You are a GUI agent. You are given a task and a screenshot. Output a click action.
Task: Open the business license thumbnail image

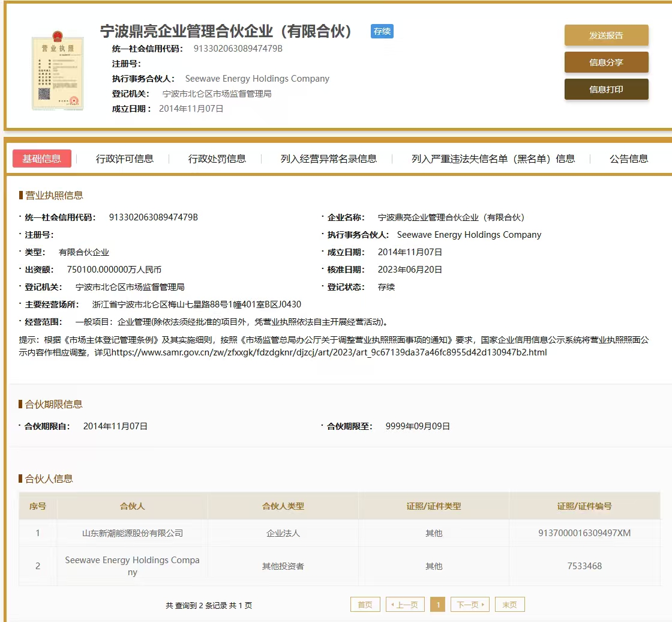(x=58, y=70)
